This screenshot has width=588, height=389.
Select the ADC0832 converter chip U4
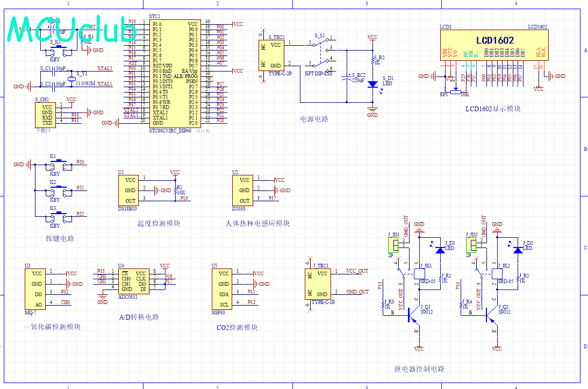coord(133,281)
